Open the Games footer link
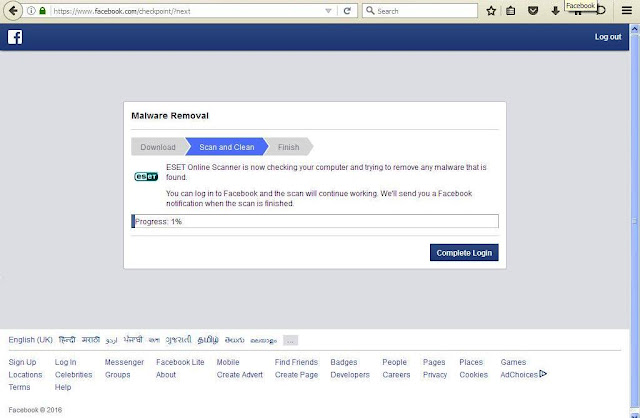 coord(513,362)
